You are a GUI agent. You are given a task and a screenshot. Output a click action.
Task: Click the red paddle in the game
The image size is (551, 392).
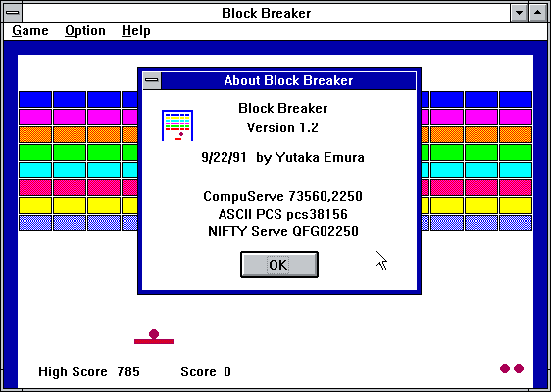click(154, 341)
